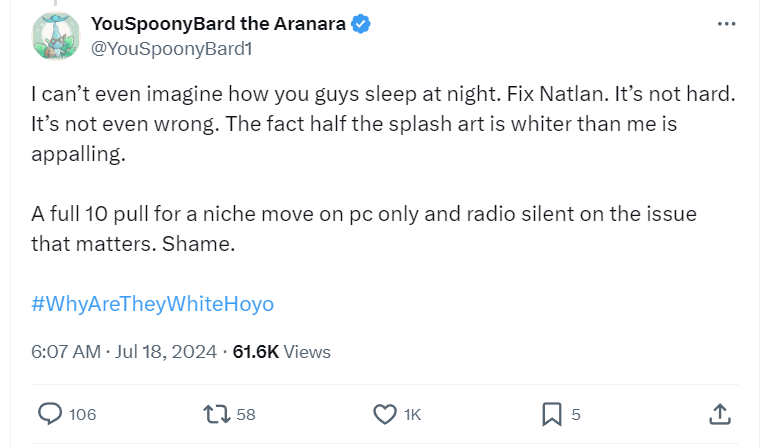The image size is (764, 448).
Task: Open the share icon for the tweet
Action: 719,413
